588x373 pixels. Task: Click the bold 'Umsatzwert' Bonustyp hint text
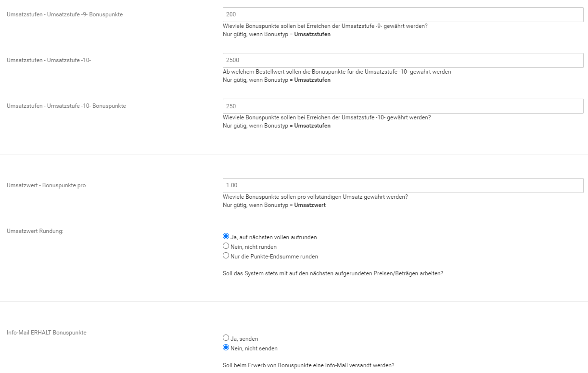(310, 205)
